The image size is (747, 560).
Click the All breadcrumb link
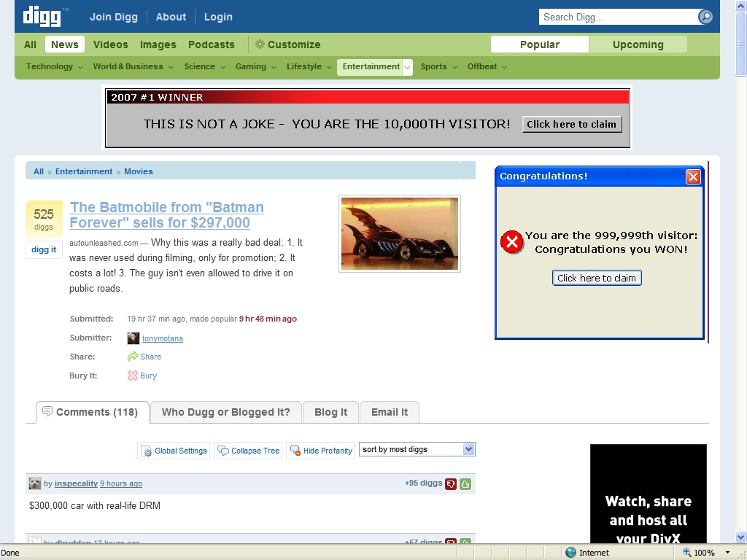[x=39, y=171]
